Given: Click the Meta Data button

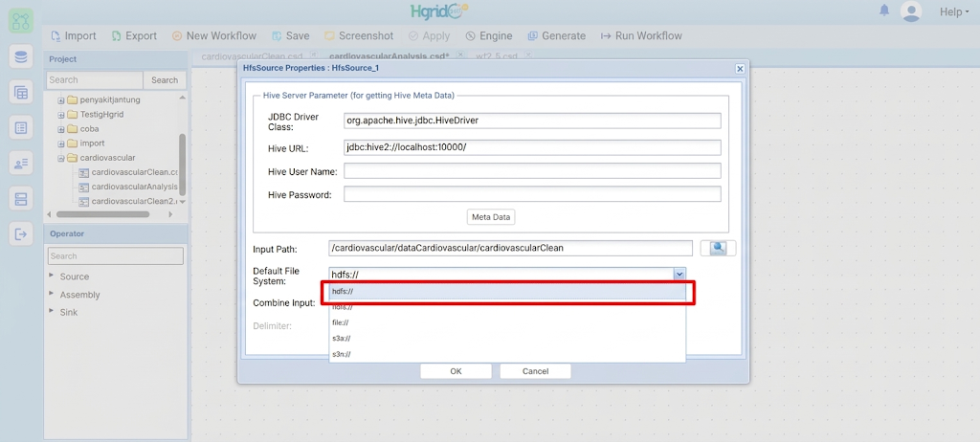Looking at the screenshot, I should [x=491, y=217].
